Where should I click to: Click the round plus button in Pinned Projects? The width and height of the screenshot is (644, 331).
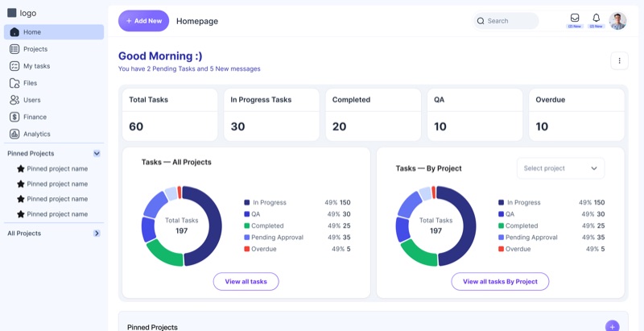(613, 326)
